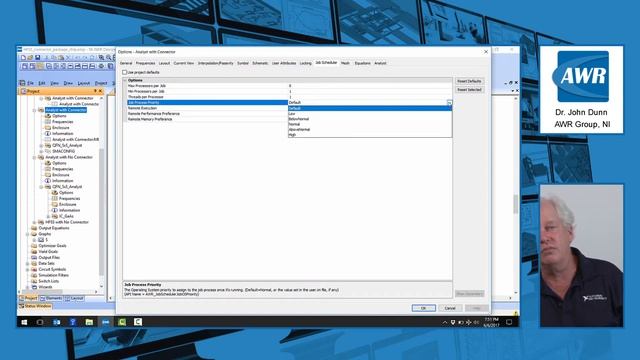Click the volume icon in system tray
This screenshot has width=640, height=360.
click(x=476, y=322)
